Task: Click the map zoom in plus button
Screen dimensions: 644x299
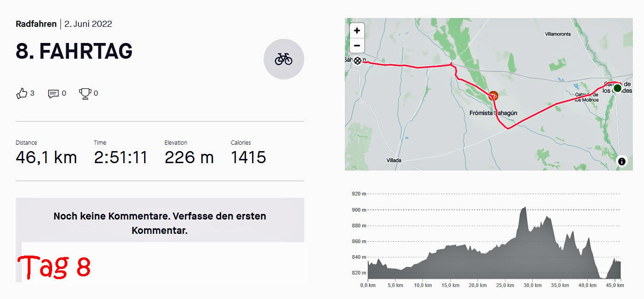Action: (x=357, y=31)
